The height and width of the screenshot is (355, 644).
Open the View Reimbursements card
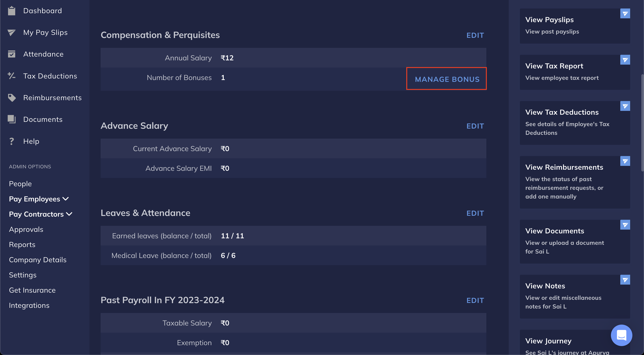(575, 182)
